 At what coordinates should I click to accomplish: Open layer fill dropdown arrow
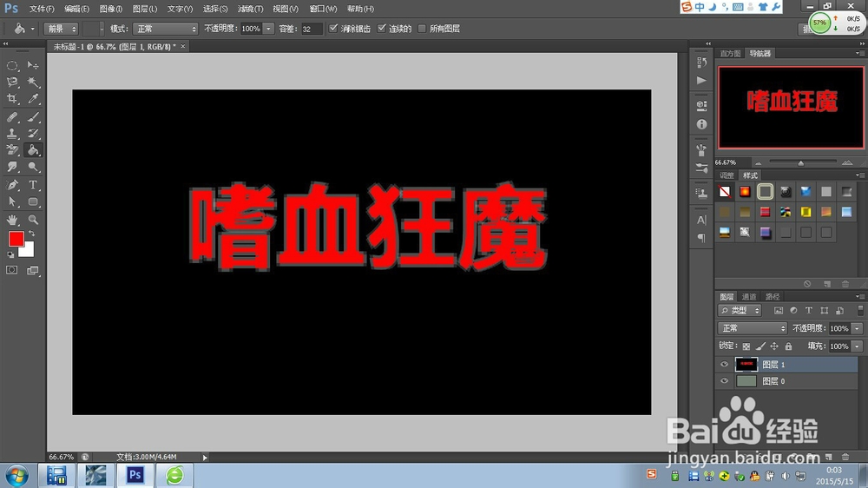tap(857, 346)
